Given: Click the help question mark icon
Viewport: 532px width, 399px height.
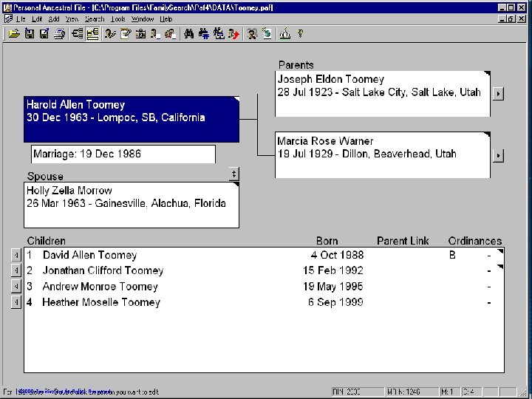Looking at the screenshot, I should (300, 33).
